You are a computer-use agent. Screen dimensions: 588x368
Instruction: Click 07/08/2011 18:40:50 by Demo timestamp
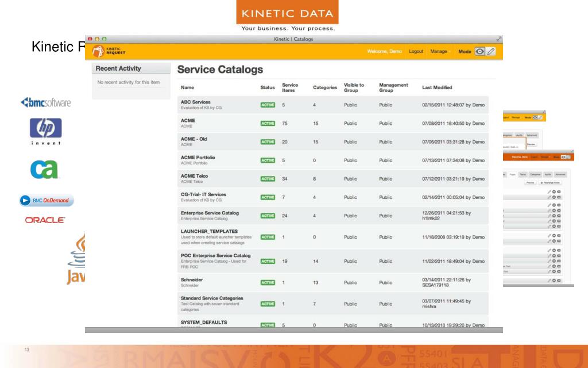pos(454,123)
